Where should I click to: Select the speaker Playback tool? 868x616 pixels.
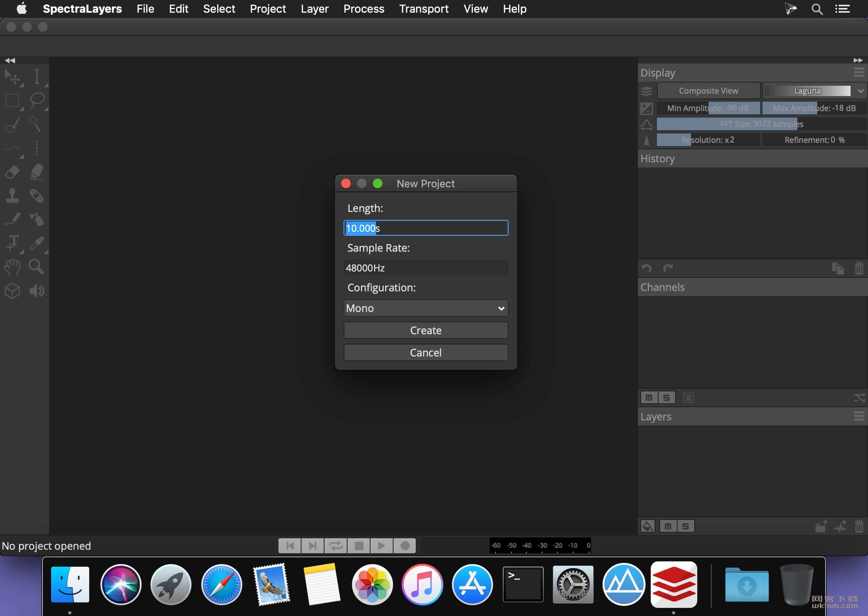click(36, 291)
